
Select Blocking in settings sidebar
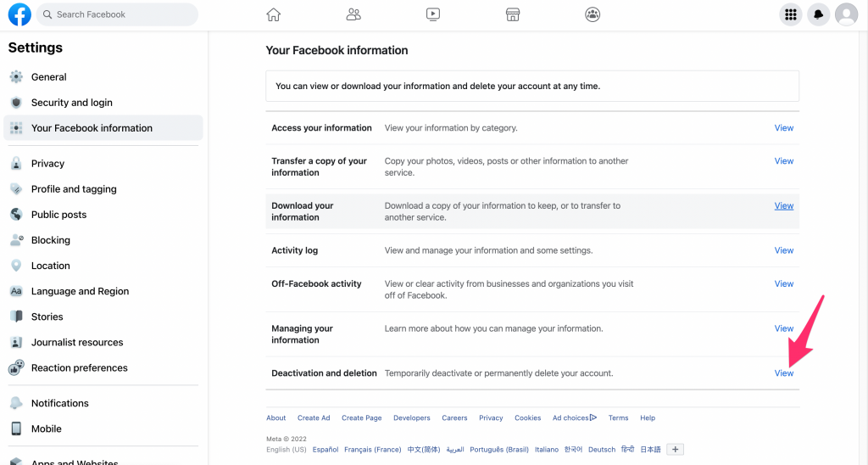pos(50,240)
